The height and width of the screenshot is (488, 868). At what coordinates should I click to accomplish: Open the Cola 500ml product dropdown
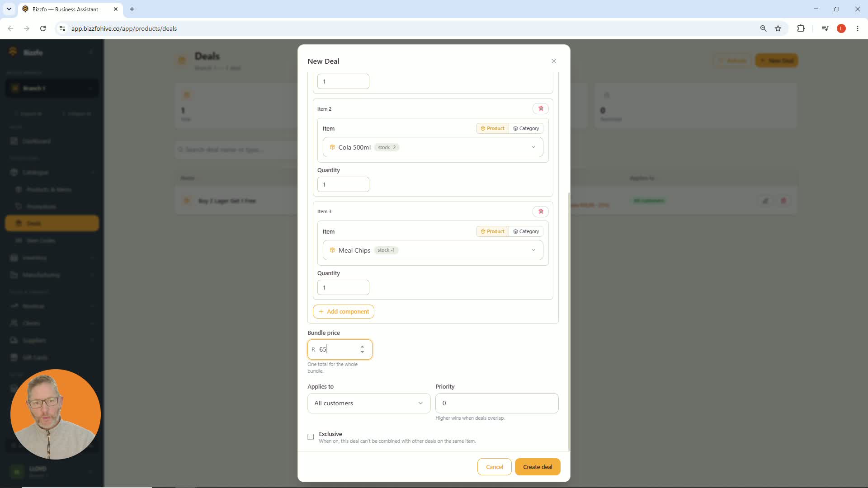click(x=433, y=147)
